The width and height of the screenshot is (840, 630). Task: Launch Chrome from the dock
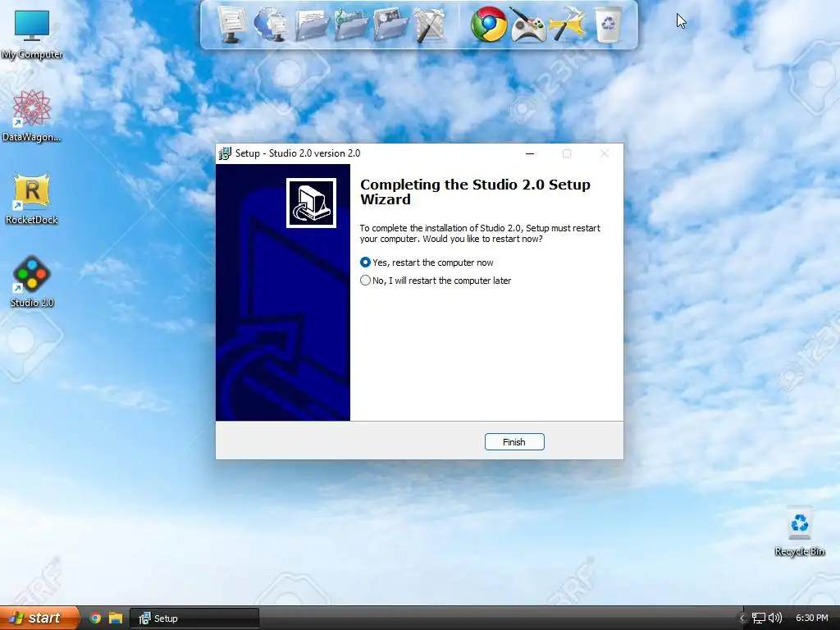coord(489,25)
